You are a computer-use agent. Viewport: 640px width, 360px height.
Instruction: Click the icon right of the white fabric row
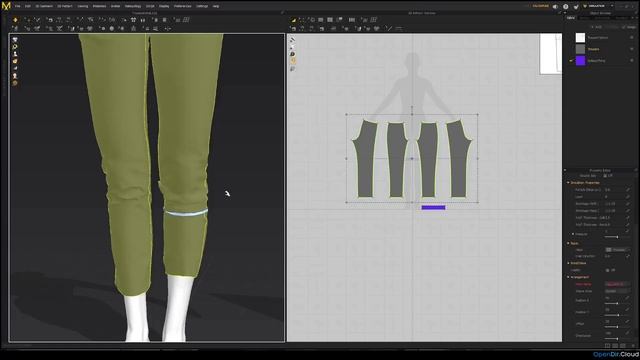click(x=631, y=38)
